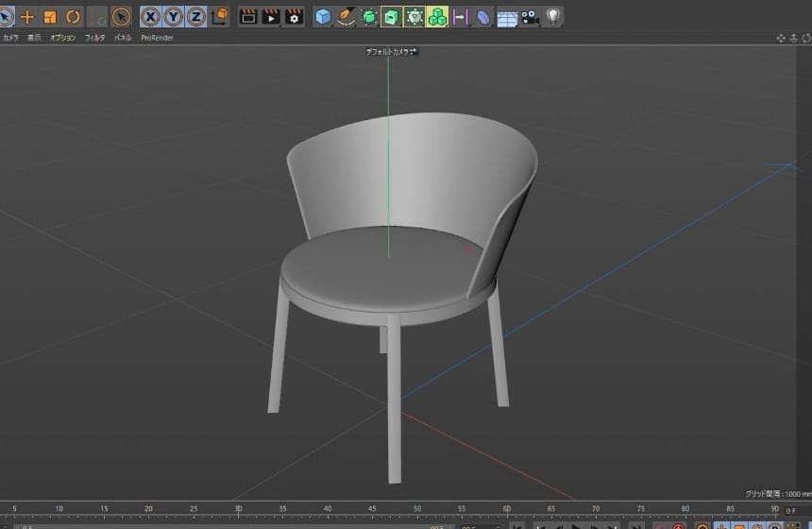Open the purple deformer icon
The width and height of the screenshot is (812, 529).
460,17
